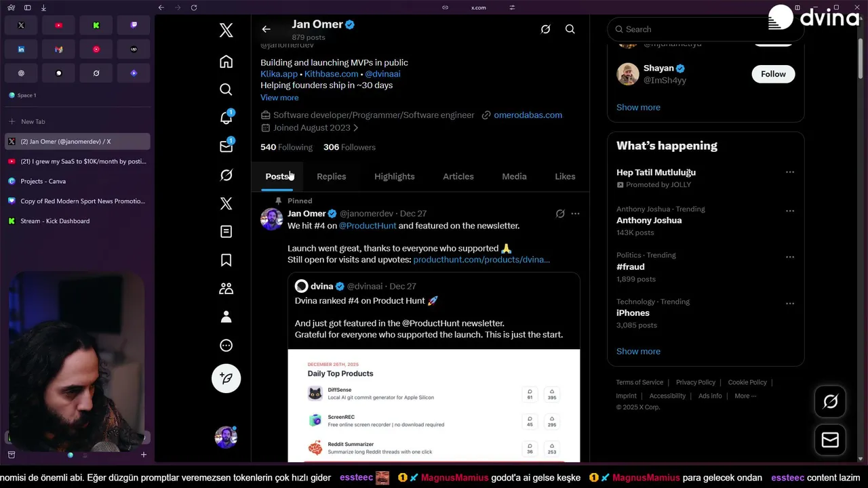Go back using browser back arrow
The width and height of the screenshot is (868, 488).
pos(161,7)
